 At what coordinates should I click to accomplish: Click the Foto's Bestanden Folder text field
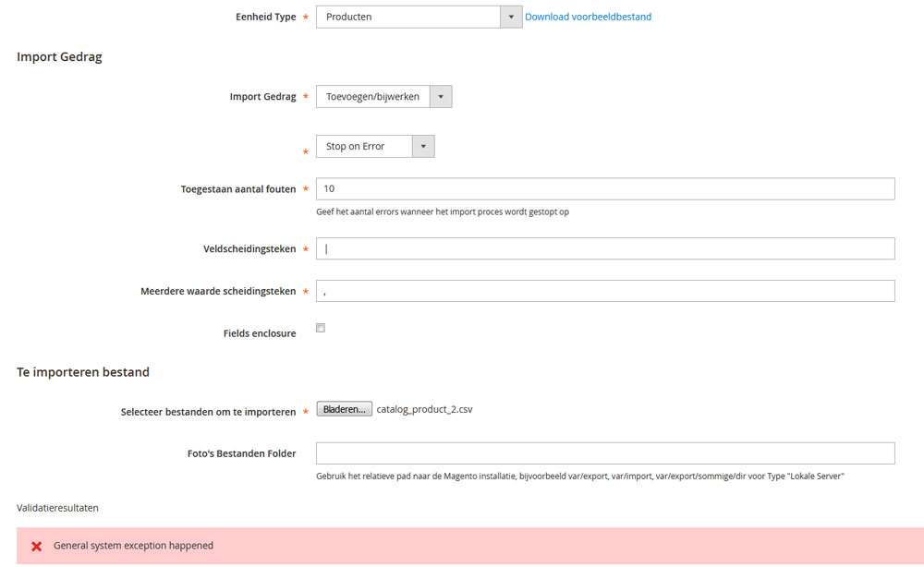tap(605, 452)
